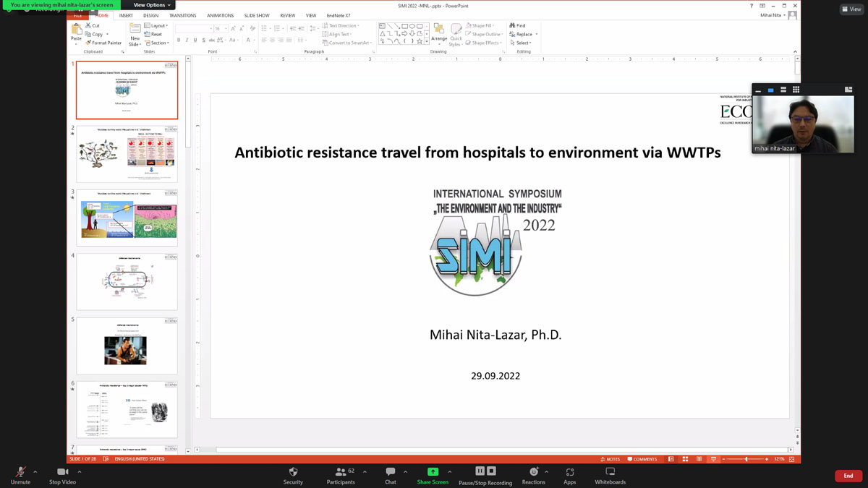Screen dimensions: 868x488
Task: Switch to the DESIGN ribbon tab
Action: click(x=150, y=15)
